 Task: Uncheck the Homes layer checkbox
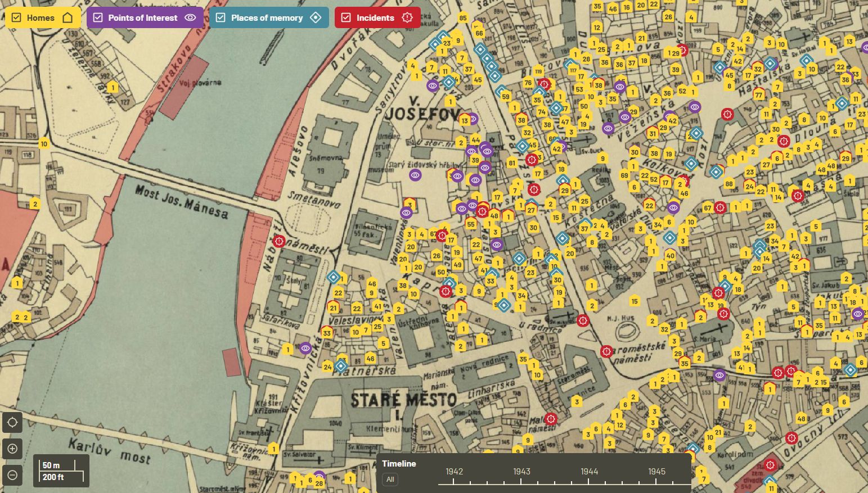(x=16, y=18)
